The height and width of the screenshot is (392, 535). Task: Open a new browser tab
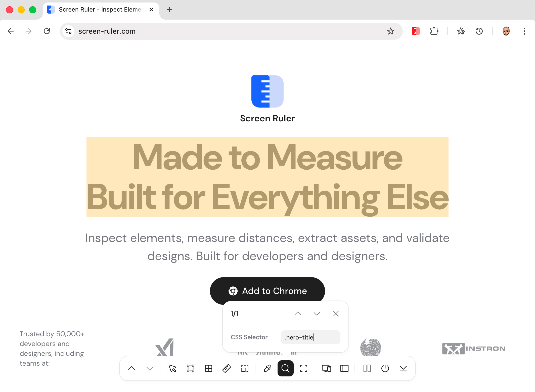[x=169, y=10]
